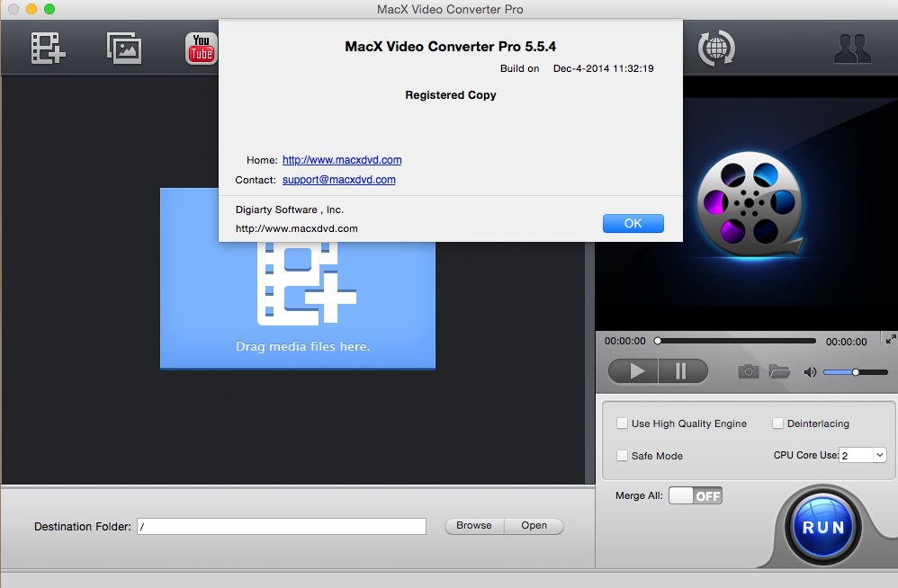Click the Open destination folder button
This screenshot has height=588, width=898.
(x=534, y=526)
